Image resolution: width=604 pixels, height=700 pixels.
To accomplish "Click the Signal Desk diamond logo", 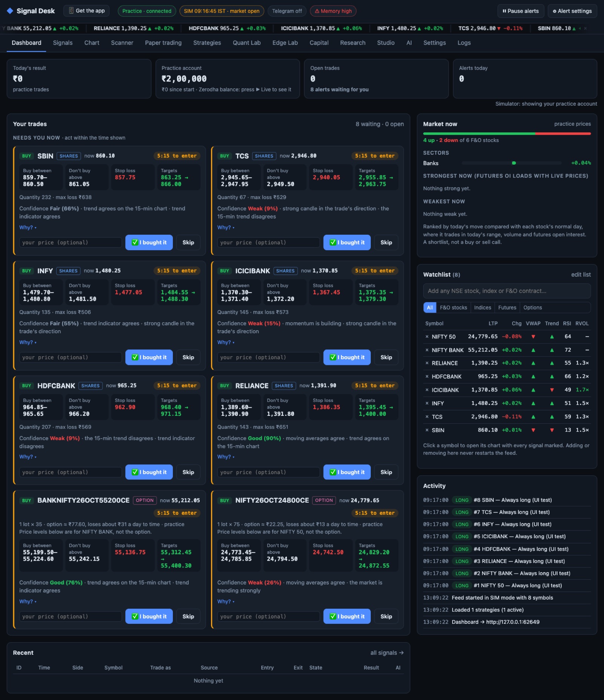I will [10, 11].
